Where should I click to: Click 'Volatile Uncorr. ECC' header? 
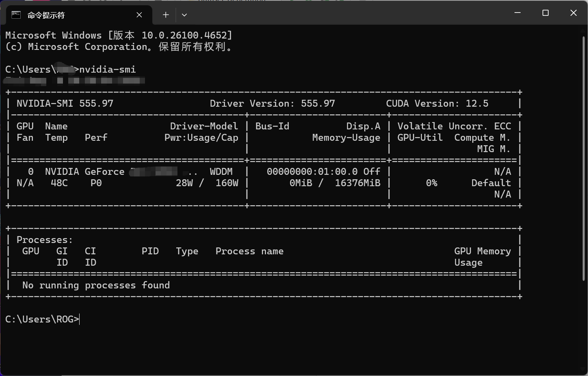pyautogui.click(x=454, y=126)
